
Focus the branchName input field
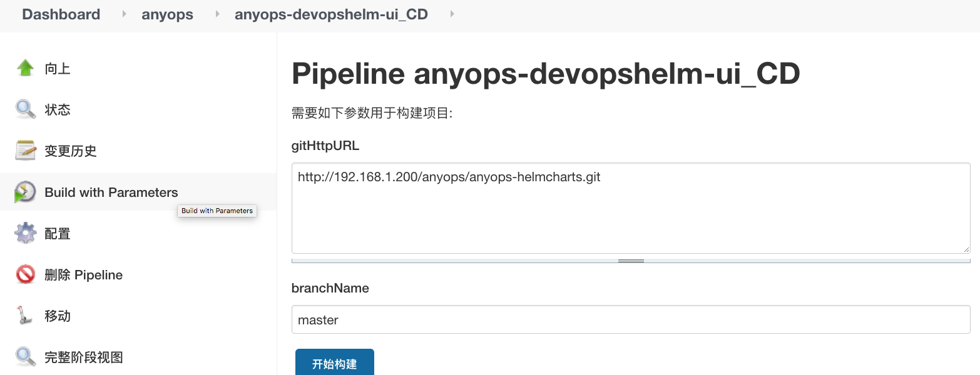tap(631, 319)
